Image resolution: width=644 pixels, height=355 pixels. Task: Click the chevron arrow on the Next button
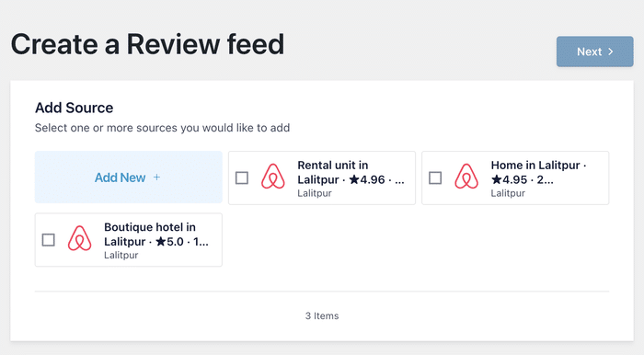point(611,52)
